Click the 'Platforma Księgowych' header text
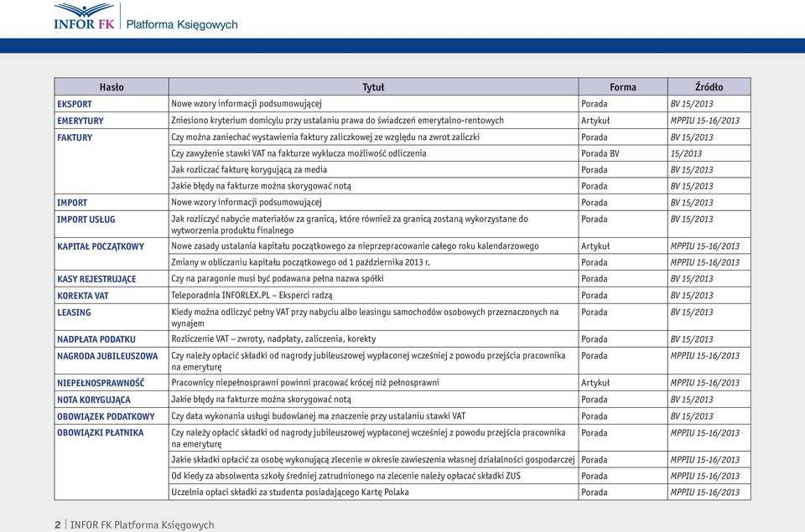 point(182,24)
